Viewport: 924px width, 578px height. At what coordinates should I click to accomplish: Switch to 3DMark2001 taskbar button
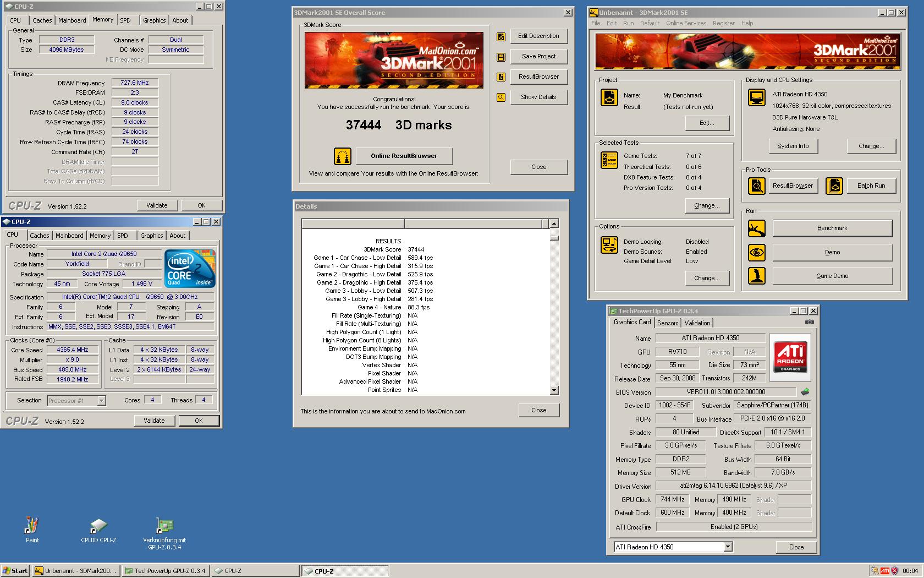click(x=76, y=571)
